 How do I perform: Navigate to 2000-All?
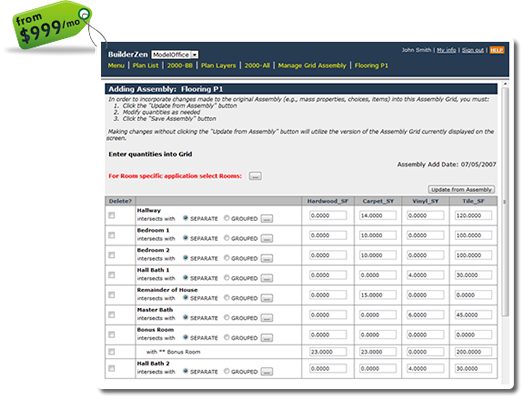(x=257, y=65)
